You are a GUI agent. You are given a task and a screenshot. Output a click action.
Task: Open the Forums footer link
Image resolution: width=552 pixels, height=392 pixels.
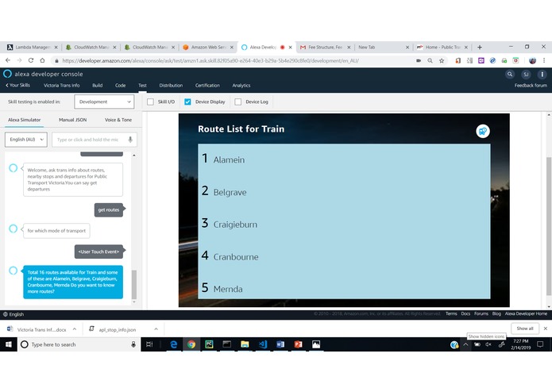[481, 313]
